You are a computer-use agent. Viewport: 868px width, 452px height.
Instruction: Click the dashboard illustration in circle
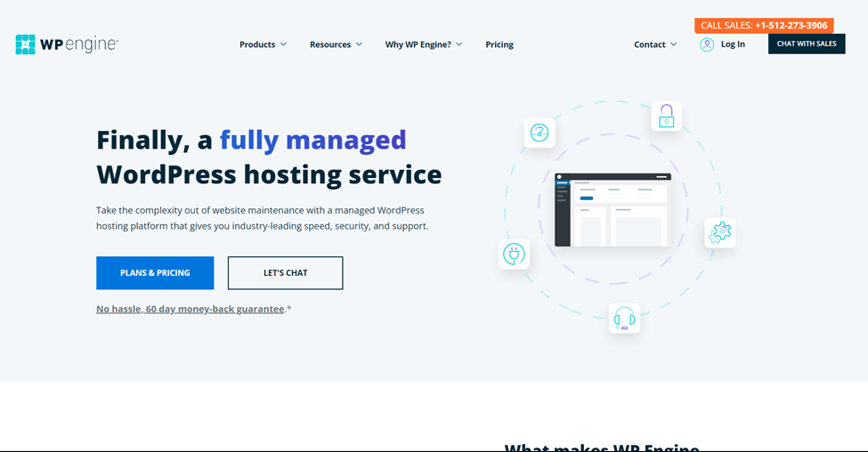coord(612,210)
